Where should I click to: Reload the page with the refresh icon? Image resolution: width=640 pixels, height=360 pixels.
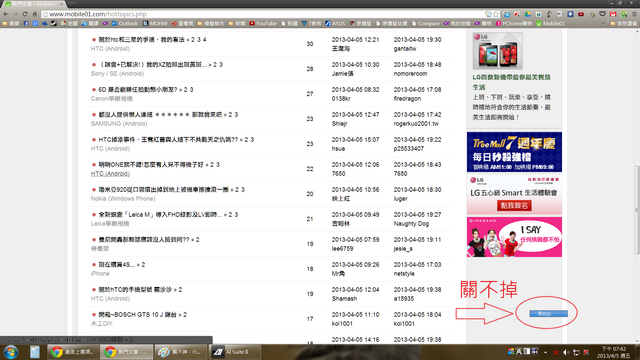25,14
